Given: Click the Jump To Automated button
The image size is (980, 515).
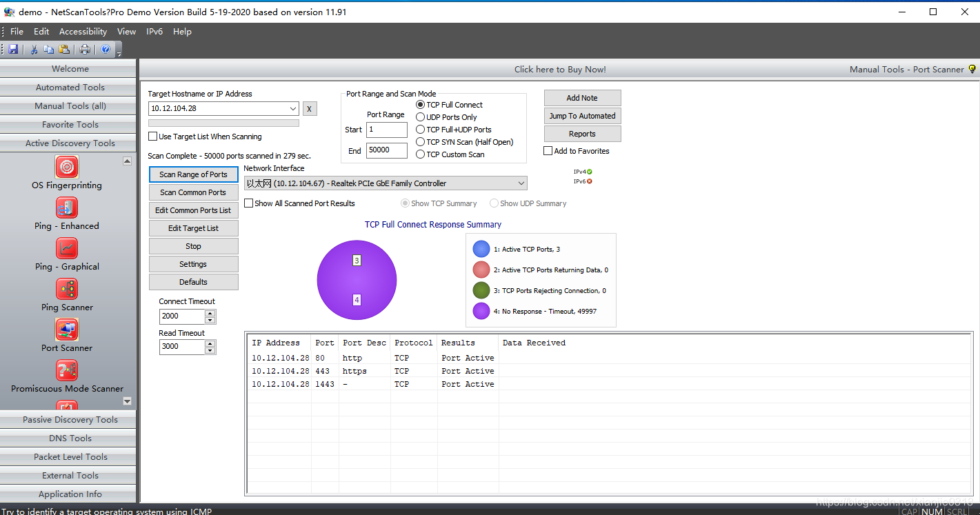Looking at the screenshot, I should click(x=583, y=116).
